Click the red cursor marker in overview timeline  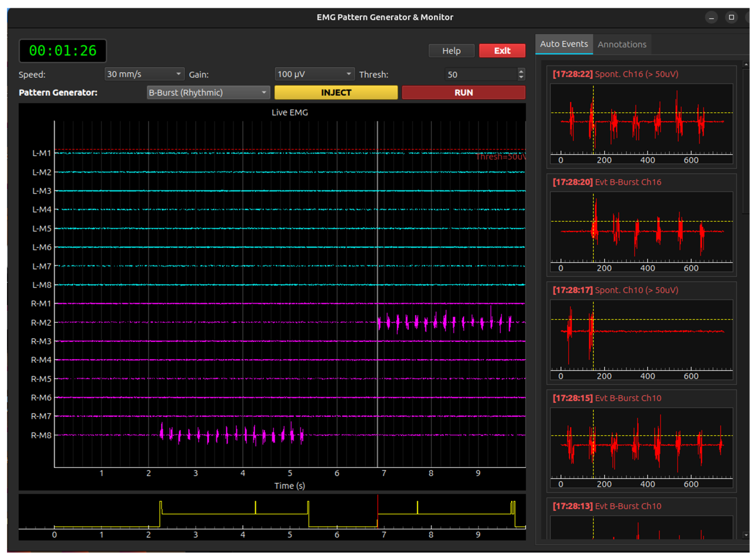pos(377,511)
